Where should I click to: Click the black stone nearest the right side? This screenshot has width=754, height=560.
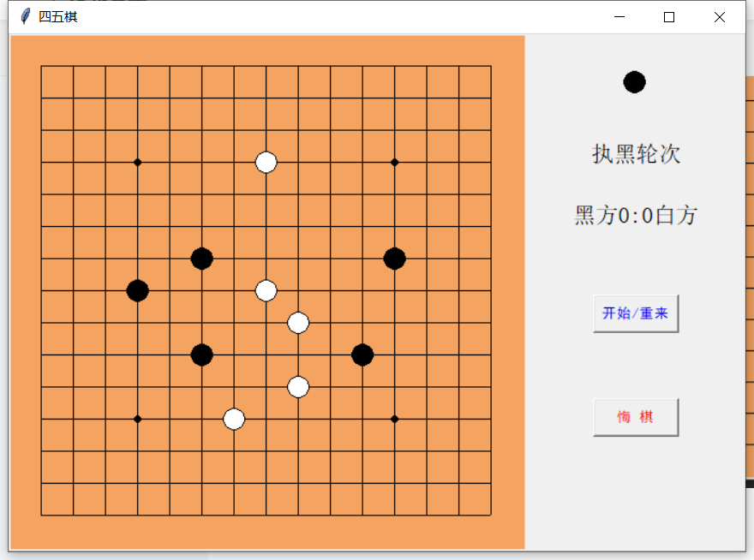pyautogui.click(x=394, y=259)
